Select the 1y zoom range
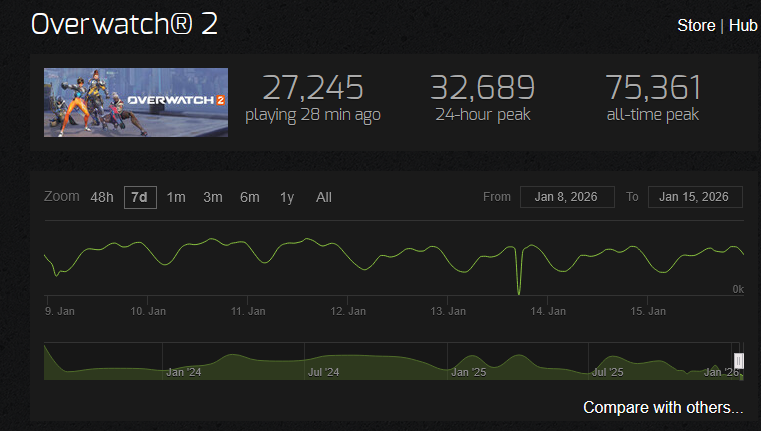The height and width of the screenshot is (431, 761). pyautogui.click(x=287, y=198)
